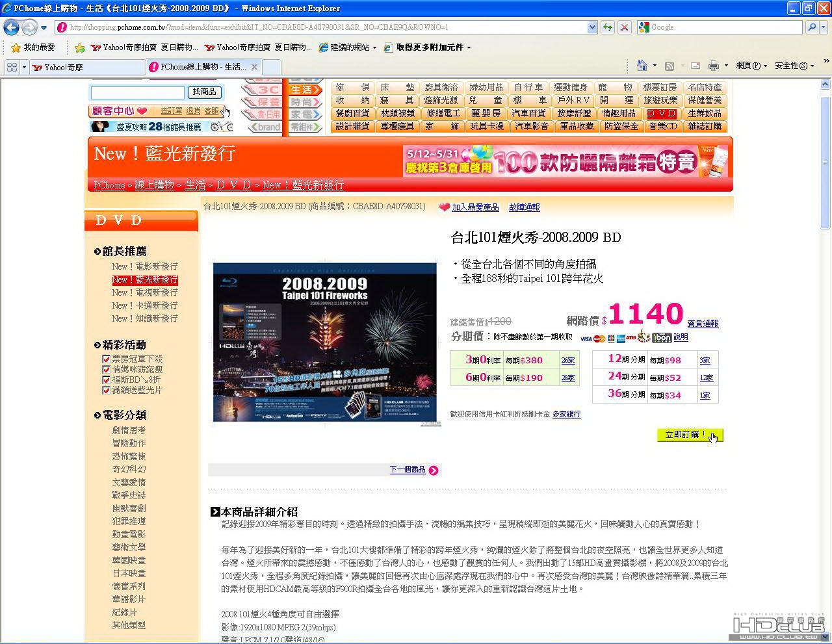Toggle the 票房冠軍下殺 checkbox
This screenshot has width=832, height=644.
coord(106,359)
